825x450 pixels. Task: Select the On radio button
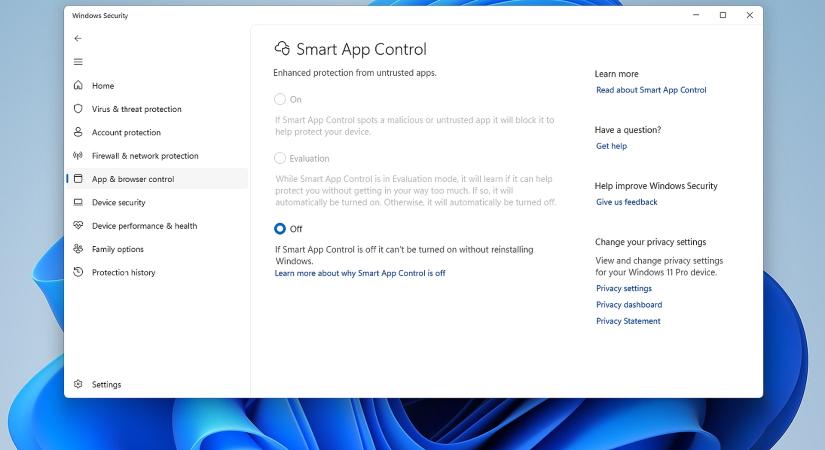280,99
